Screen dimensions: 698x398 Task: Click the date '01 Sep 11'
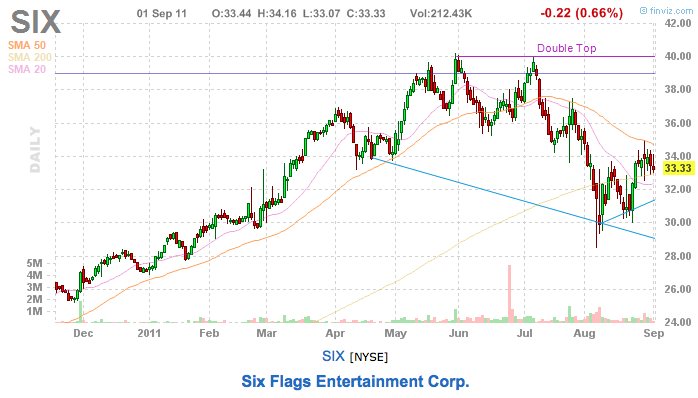pyautogui.click(x=162, y=13)
